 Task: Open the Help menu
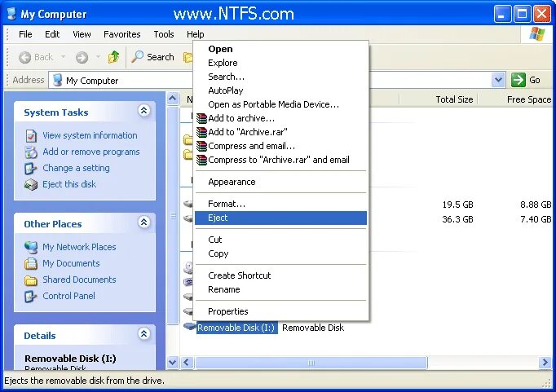196,34
